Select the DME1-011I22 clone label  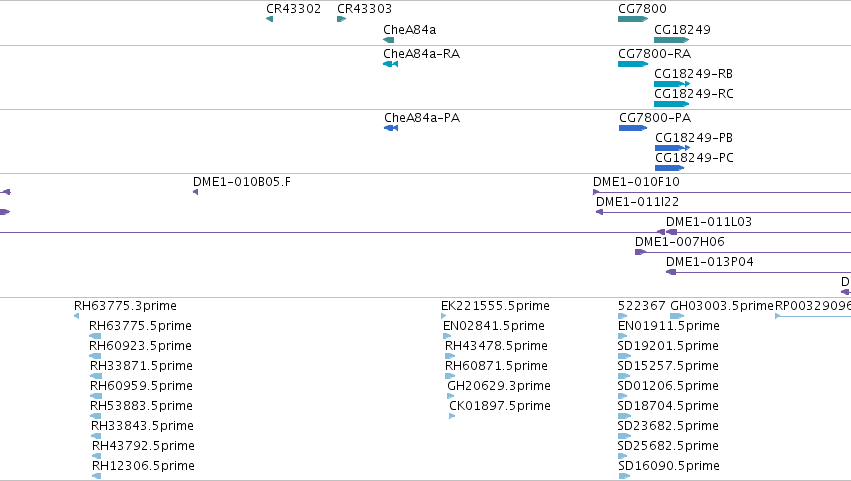(637, 202)
